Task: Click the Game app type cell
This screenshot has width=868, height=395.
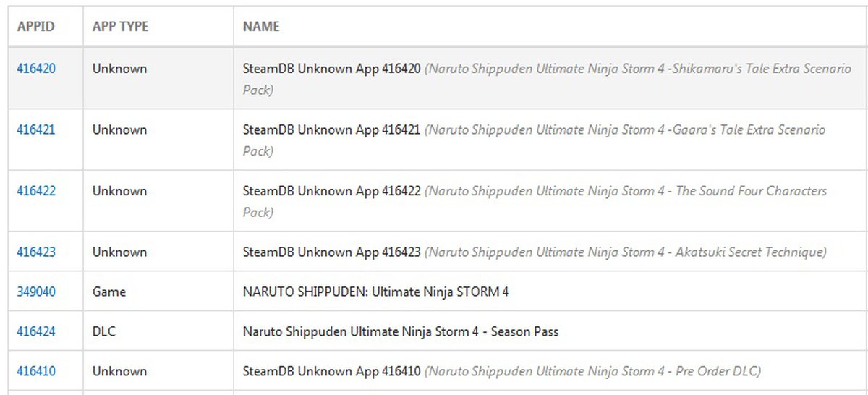Action: pos(109,292)
